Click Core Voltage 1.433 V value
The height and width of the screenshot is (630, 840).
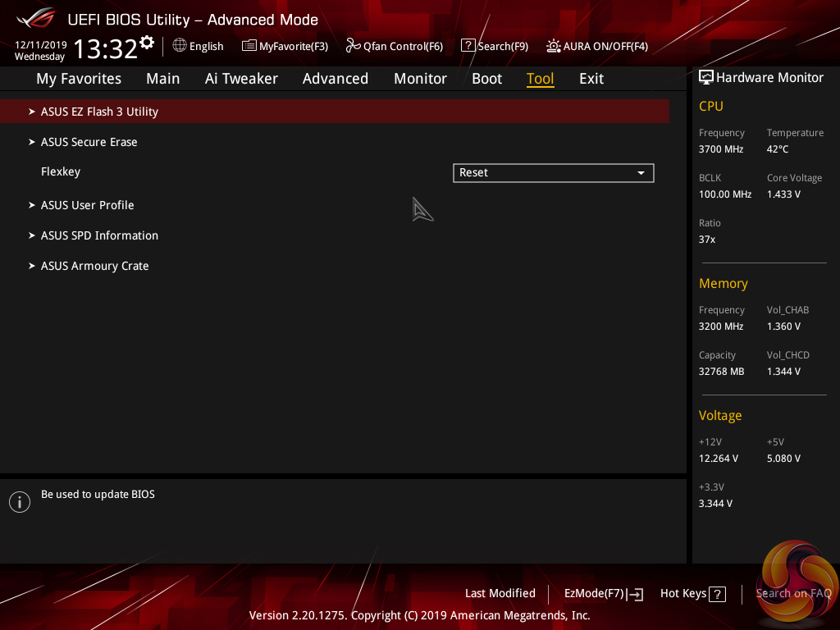pos(783,194)
